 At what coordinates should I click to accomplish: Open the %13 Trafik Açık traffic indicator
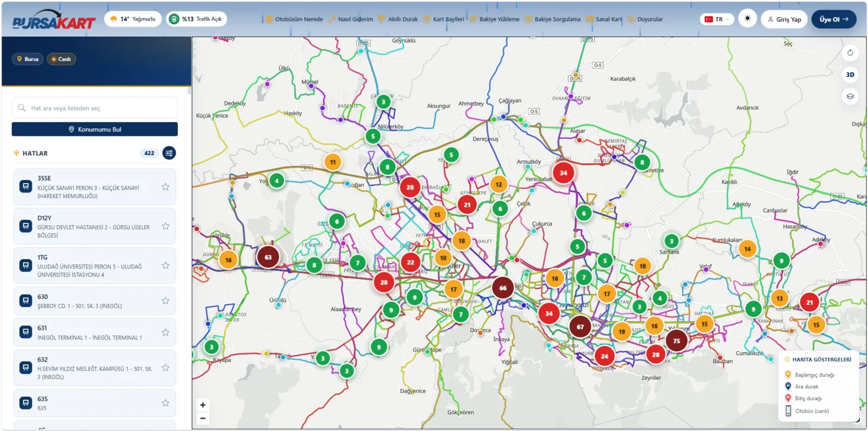tap(197, 19)
